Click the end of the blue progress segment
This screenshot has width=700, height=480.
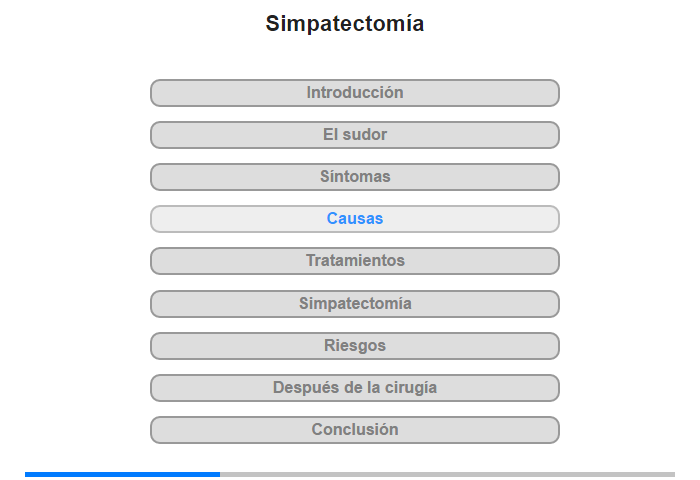coord(218,474)
